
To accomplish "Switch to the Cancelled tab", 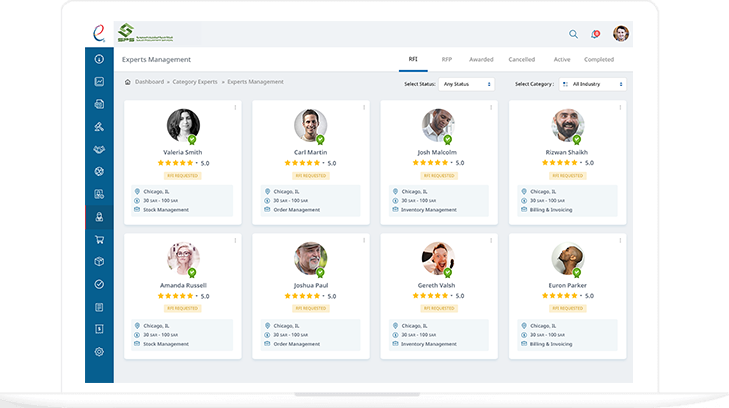I will pos(522,59).
